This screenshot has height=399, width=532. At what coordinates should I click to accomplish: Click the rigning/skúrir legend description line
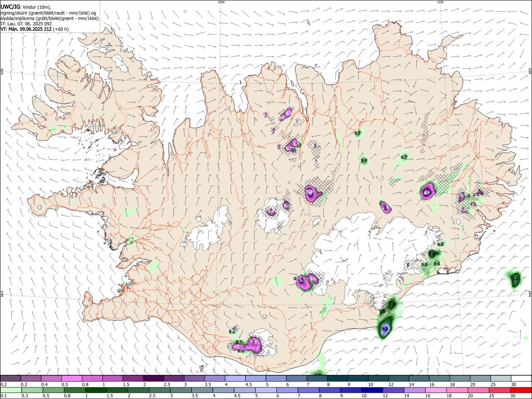(x=48, y=13)
